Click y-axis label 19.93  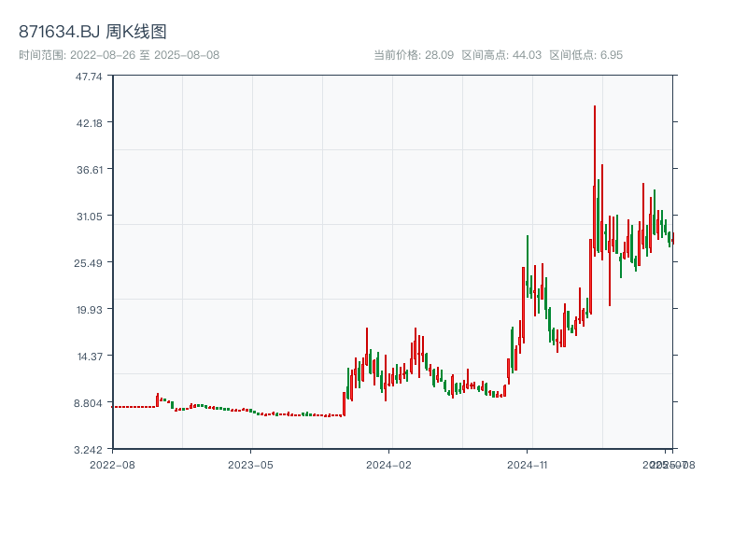point(90,310)
